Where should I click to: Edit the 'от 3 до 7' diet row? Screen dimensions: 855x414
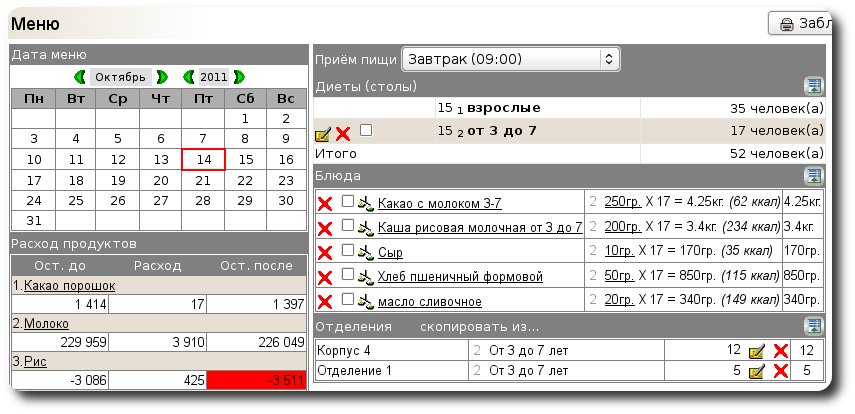point(322,133)
